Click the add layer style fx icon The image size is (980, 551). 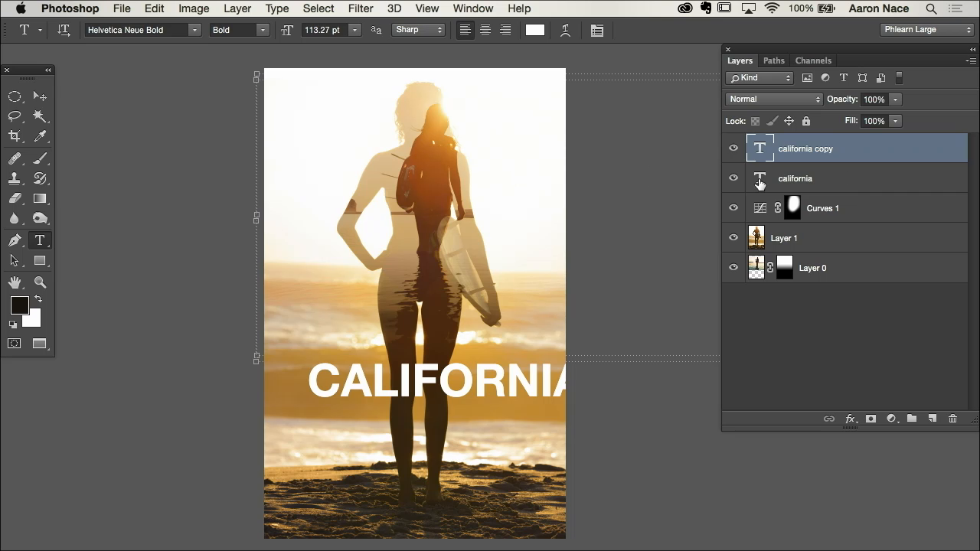click(850, 419)
